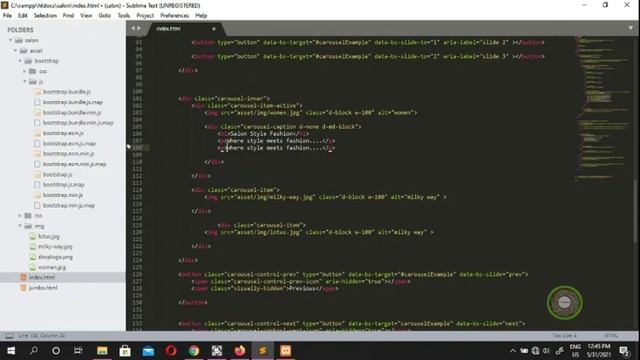Click the image icon beside lotus.jpg
The image size is (640, 360).
[x=33, y=236]
